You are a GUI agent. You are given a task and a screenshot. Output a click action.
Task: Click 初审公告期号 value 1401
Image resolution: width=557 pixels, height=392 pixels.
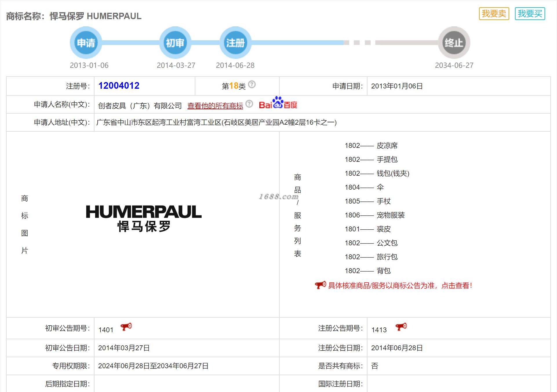106,330
